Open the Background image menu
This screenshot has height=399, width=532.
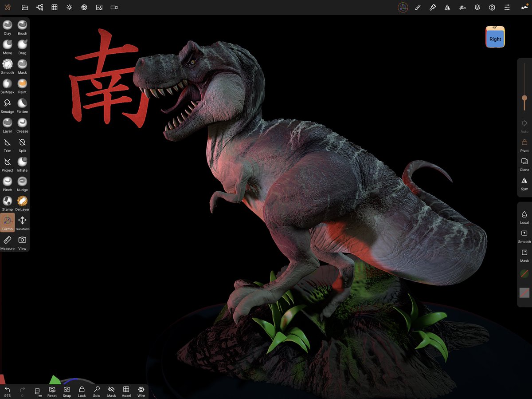99,8
